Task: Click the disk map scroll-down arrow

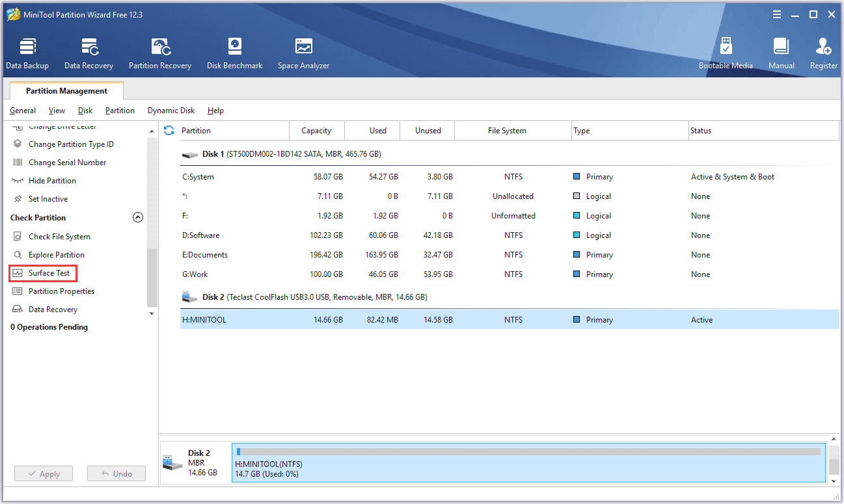Action: (834, 480)
